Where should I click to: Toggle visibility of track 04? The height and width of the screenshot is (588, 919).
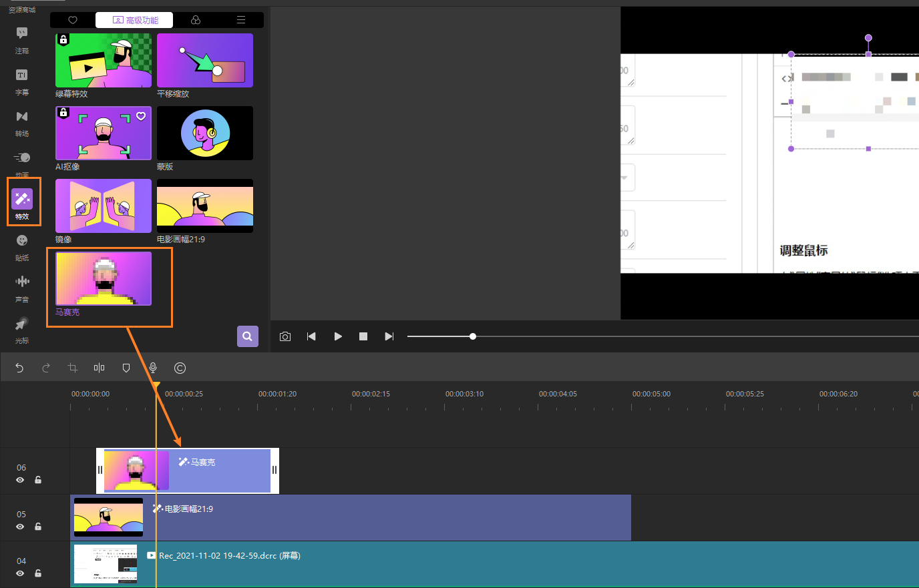21,573
